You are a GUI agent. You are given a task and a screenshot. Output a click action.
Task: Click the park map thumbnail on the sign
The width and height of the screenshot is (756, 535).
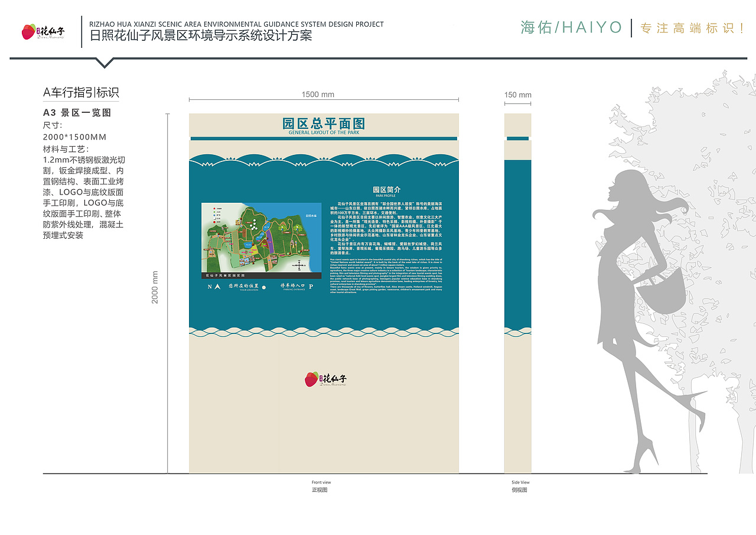260,236
